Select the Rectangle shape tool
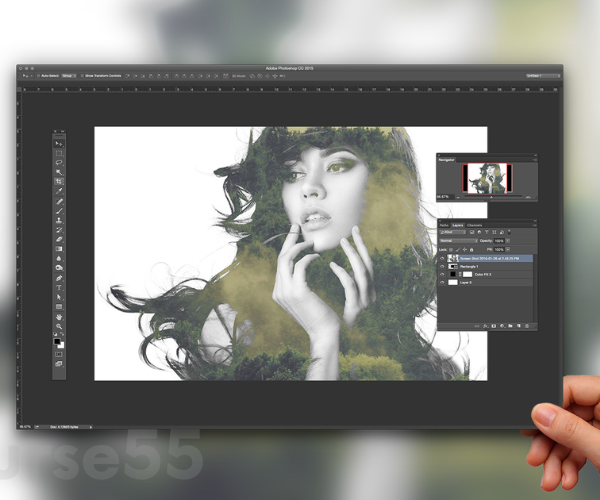600x500 pixels. click(x=59, y=307)
